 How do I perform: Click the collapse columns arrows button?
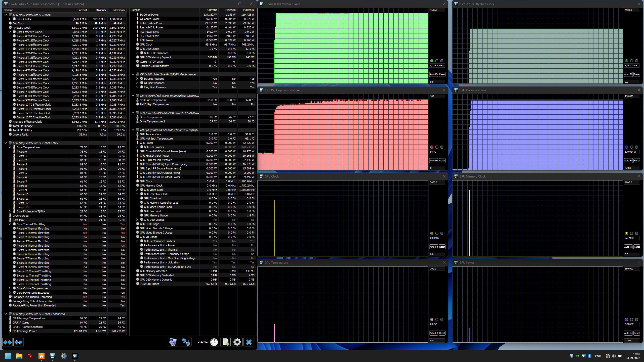(19, 342)
